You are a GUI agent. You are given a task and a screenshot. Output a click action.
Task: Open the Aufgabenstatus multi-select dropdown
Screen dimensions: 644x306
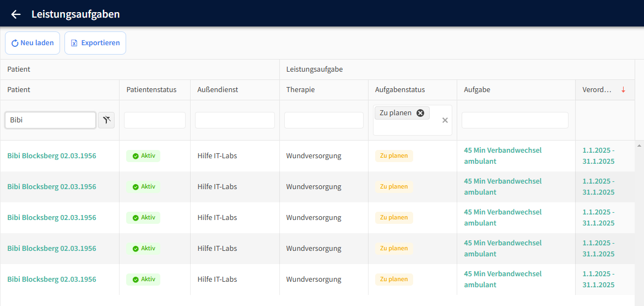(407, 127)
